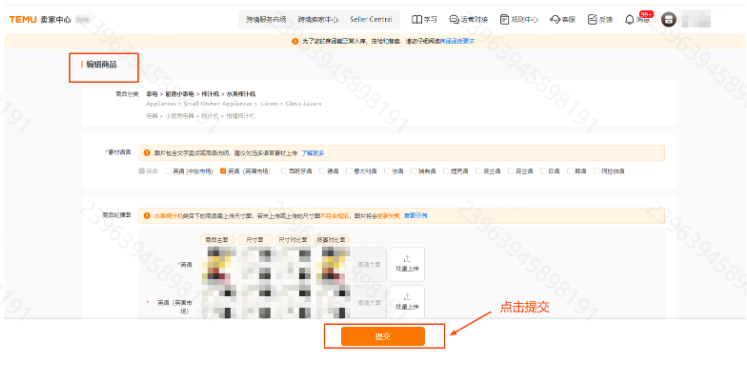Contact 客服 via headset icon
747x366 pixels.
point(555,20)
